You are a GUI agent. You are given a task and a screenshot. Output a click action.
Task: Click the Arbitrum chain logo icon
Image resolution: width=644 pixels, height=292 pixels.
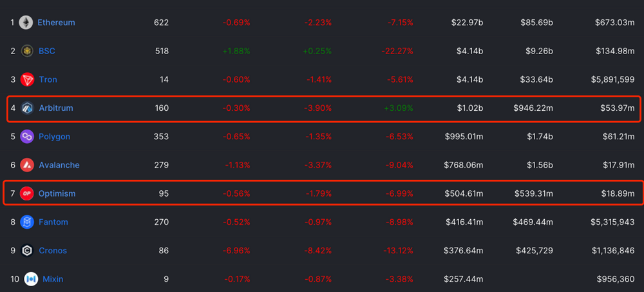(27, 108)
